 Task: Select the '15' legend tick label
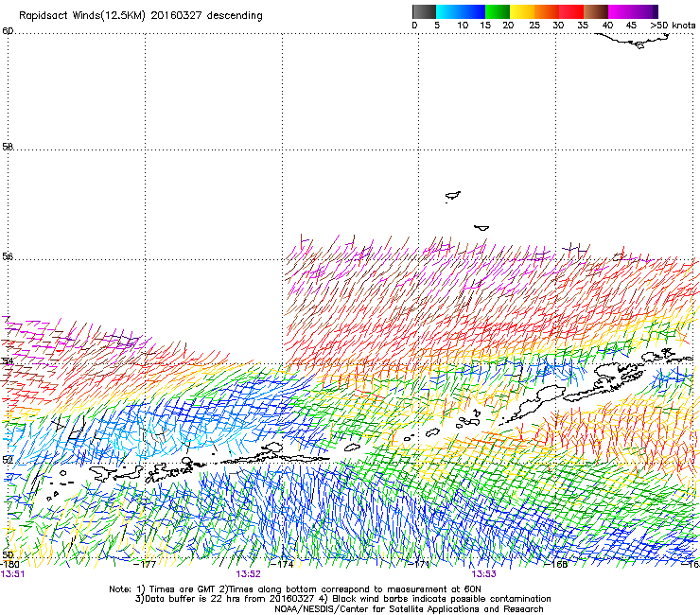pyautogui.click(x=485, y=26)
